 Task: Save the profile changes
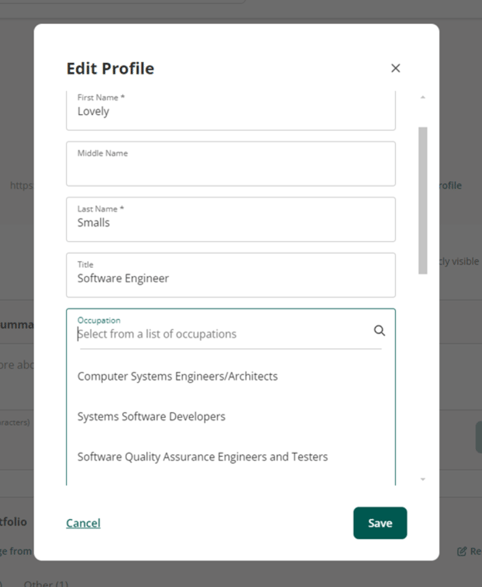tap(380, 523)
